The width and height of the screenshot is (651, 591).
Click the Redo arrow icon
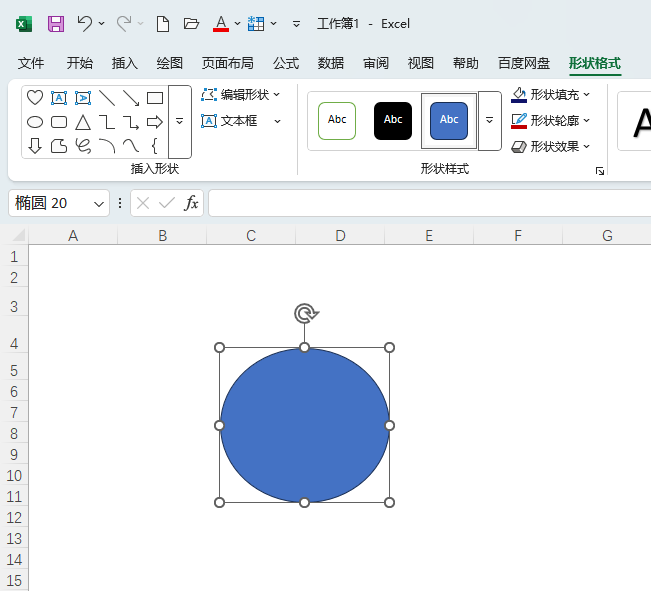click(124, 24)
